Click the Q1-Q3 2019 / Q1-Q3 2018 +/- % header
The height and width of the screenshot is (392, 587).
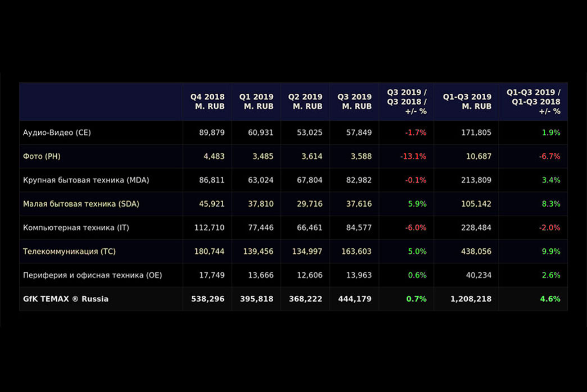[534, 101]
